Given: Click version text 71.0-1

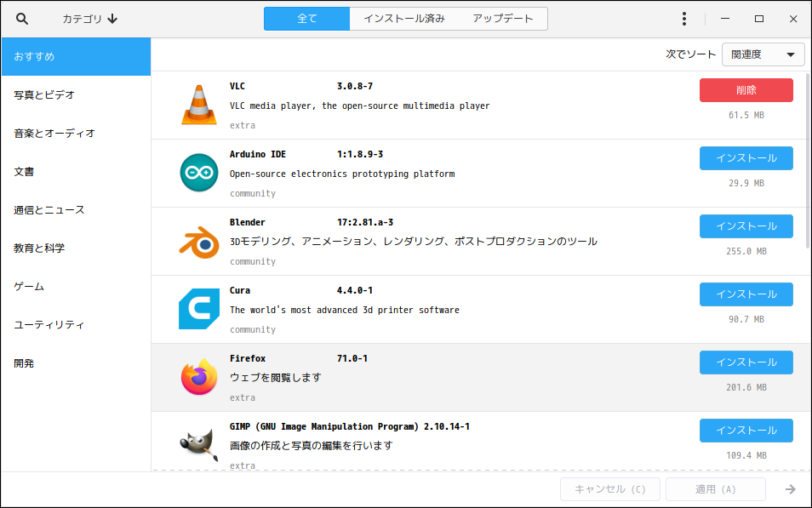Looking at the screenshot, I should click(x=352, y=358).
